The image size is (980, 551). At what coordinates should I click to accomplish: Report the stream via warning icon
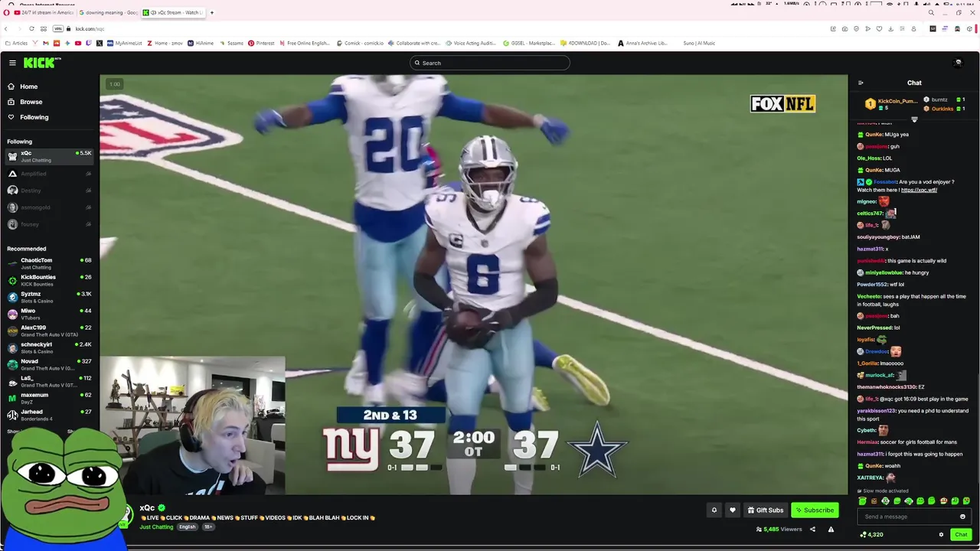click(x=831, y=529)
